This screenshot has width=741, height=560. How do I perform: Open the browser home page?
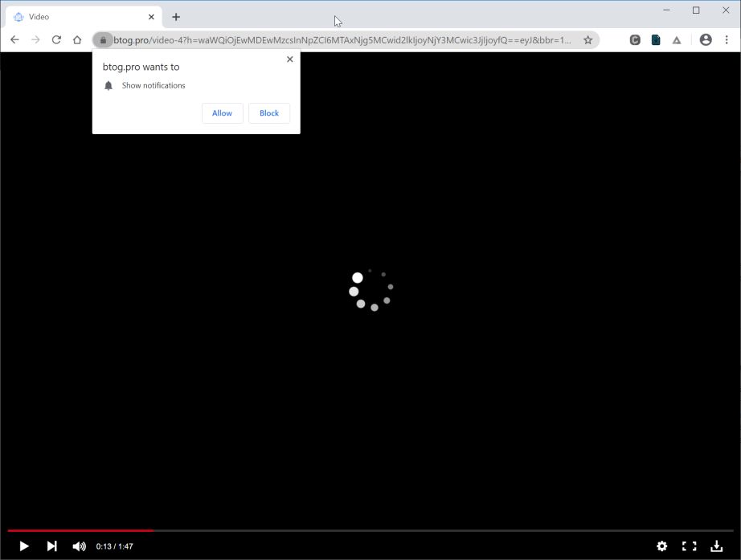pyautogui.click(x=77, y=39)
